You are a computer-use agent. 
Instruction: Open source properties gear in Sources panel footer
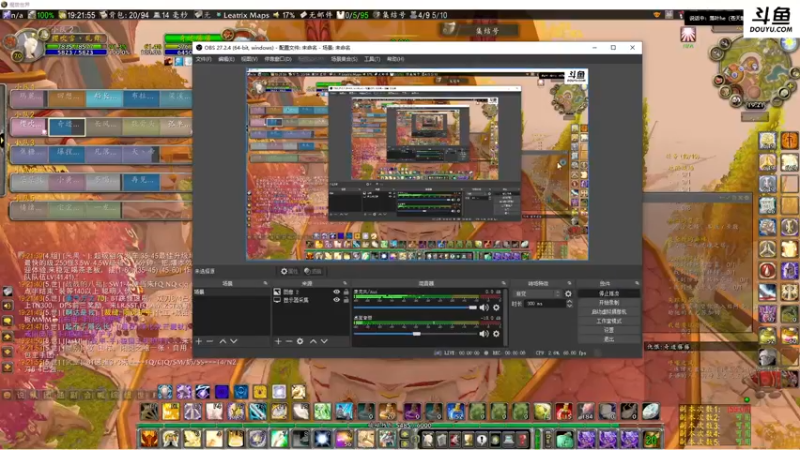click(x=300, y=341)
